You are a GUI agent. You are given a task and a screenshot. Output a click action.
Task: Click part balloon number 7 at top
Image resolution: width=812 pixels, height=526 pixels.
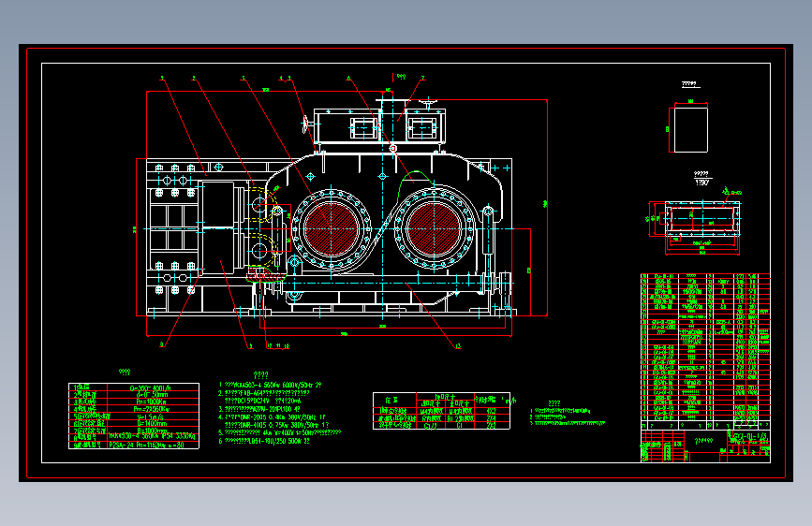coord(422,79)
